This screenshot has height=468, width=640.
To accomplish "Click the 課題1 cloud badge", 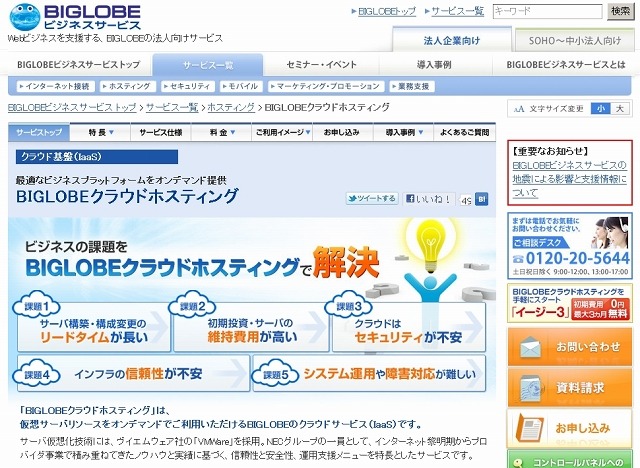I will (x=37, y=305).
